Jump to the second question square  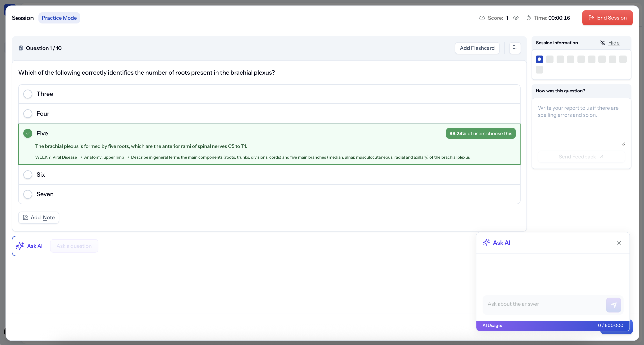[x=550, y=59]
